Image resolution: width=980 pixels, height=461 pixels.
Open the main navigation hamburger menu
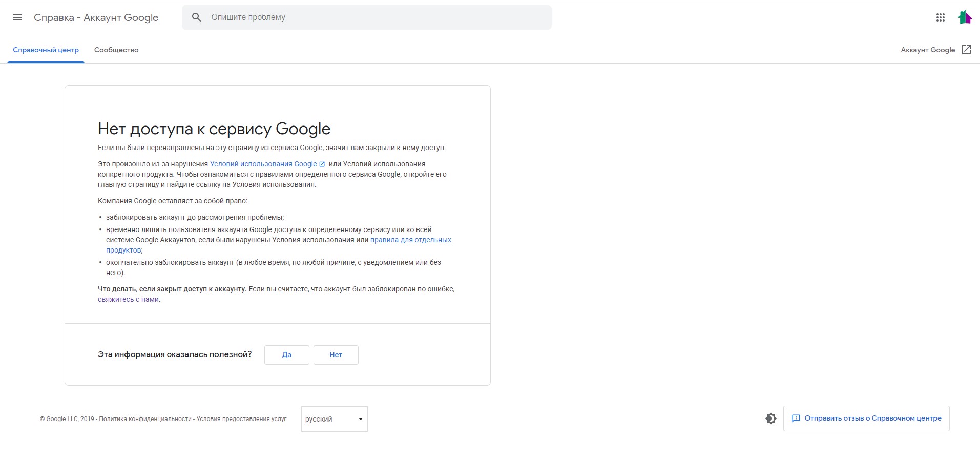tap(17, 17)
